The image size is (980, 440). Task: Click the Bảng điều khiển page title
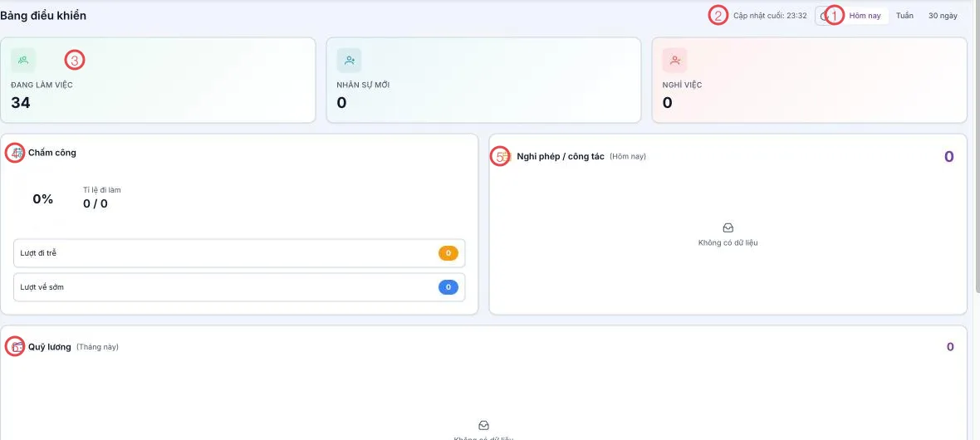coord(43,16)
